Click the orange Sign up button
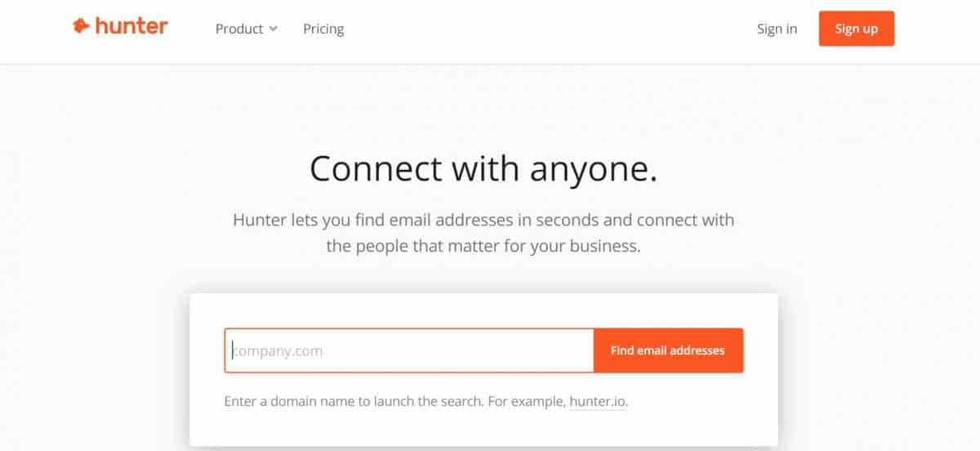Screen dimensions: 980x451 pos(857,29)
